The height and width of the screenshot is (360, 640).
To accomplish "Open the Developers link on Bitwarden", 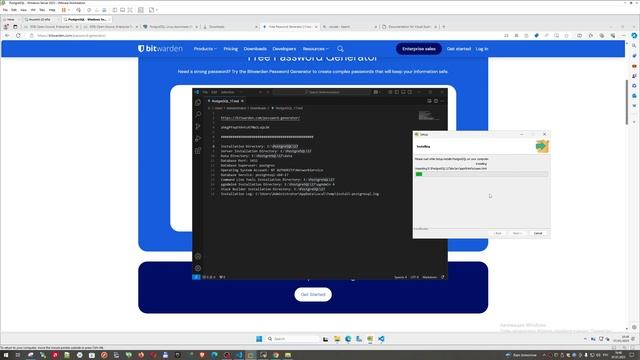I will [x=284, y=49].
